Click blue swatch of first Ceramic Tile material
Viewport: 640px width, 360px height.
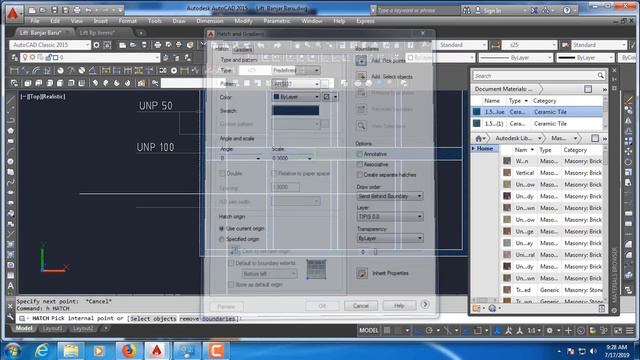click(x=476, y=111)
